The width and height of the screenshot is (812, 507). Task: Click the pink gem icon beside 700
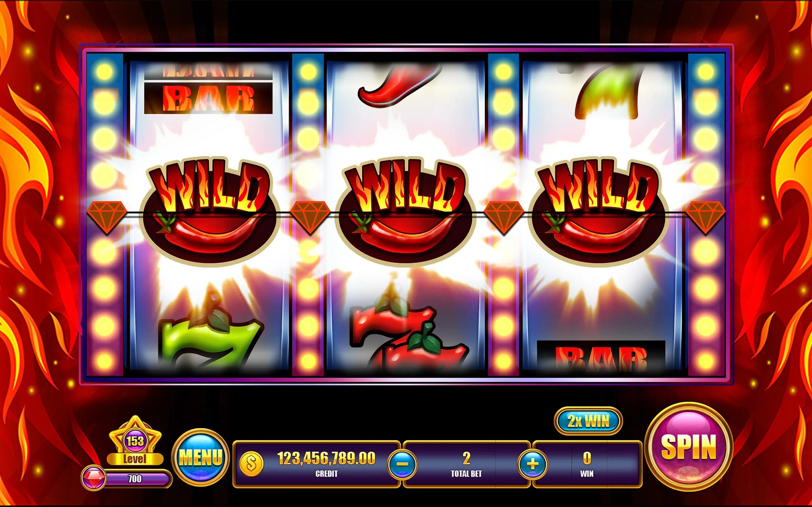pos(94,478)
